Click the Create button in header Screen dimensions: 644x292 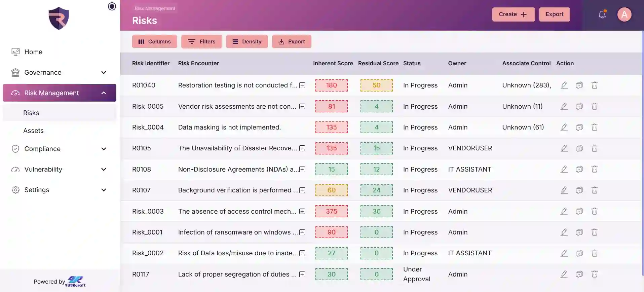513,14
